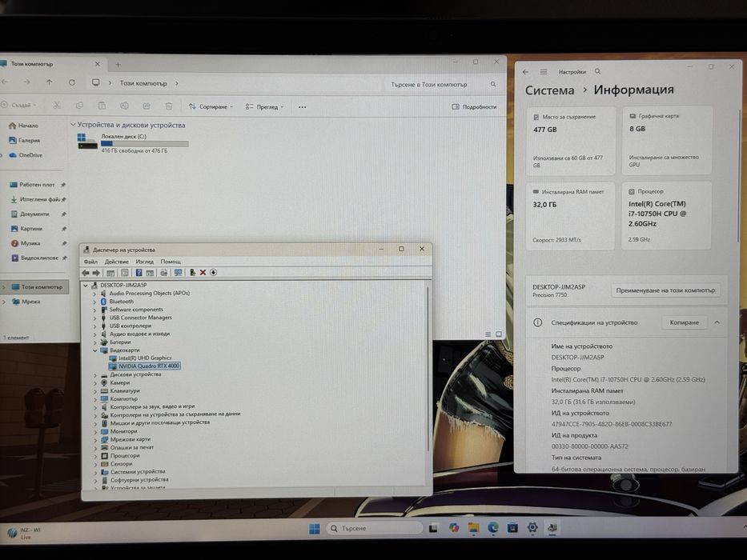The height and width of the screenshot is (560, 747).
Task: Collapse the DESKTOP-JJM2A5P root node
Action: click(86, 286)
